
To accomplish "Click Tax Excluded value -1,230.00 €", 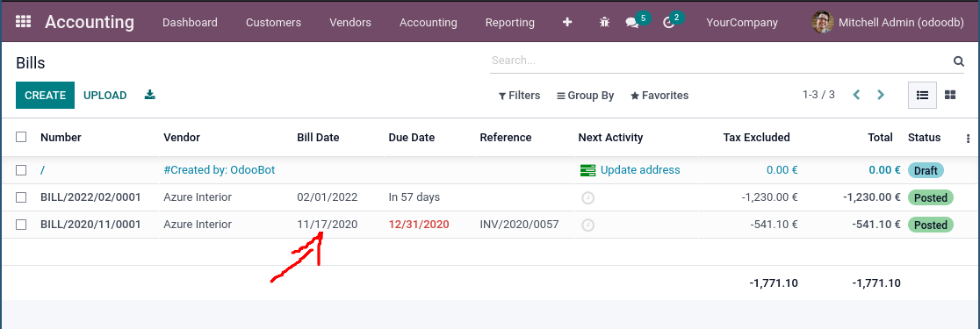I will click(769, 197).
